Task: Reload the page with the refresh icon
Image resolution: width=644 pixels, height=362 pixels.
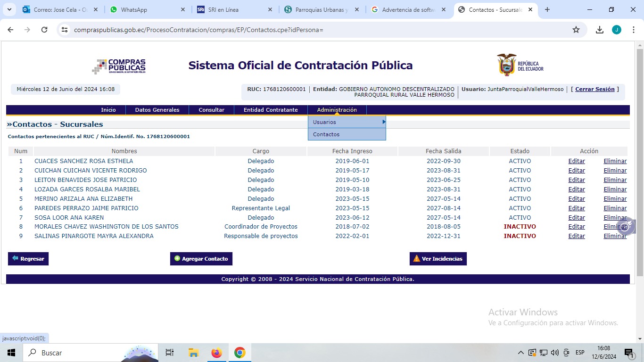Action: tap(44, 30)
